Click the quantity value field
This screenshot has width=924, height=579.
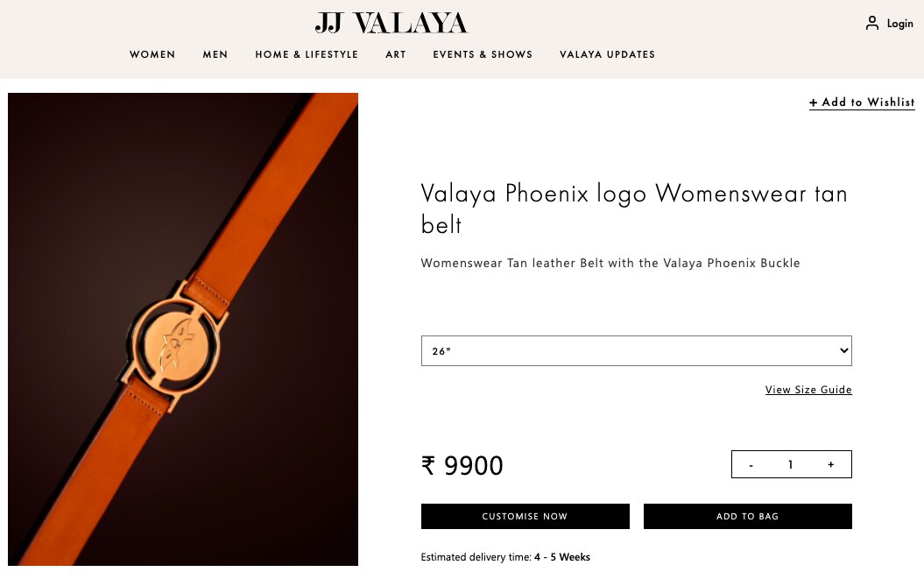790,464
